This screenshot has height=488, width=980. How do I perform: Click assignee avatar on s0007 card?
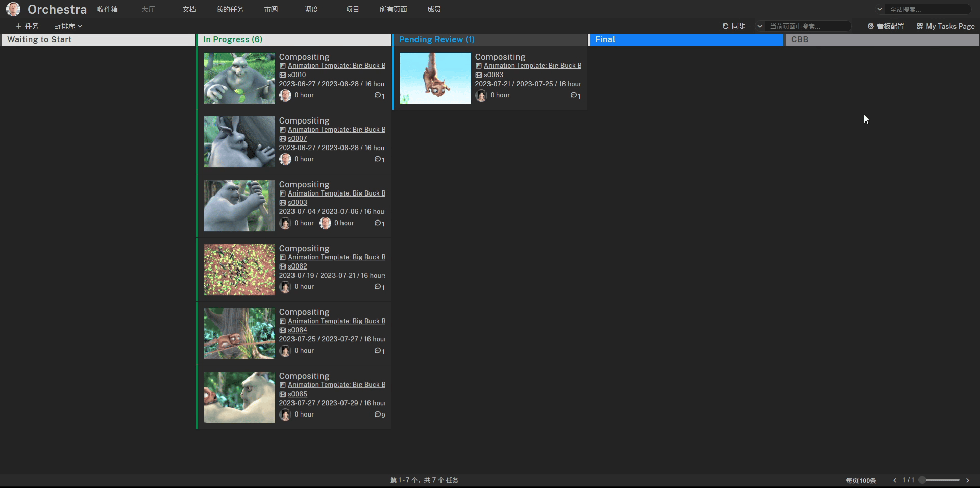[x=285, y=159]
